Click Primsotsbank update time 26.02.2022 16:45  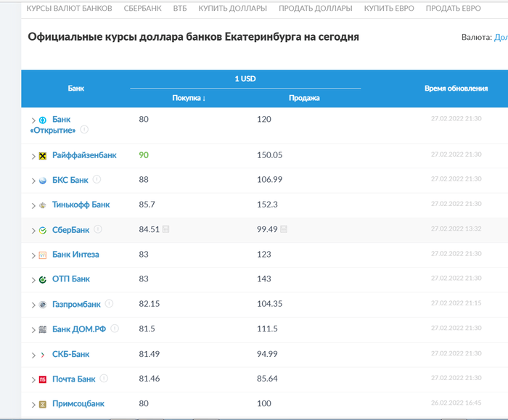pyautogui.click(x=456, y=403)
